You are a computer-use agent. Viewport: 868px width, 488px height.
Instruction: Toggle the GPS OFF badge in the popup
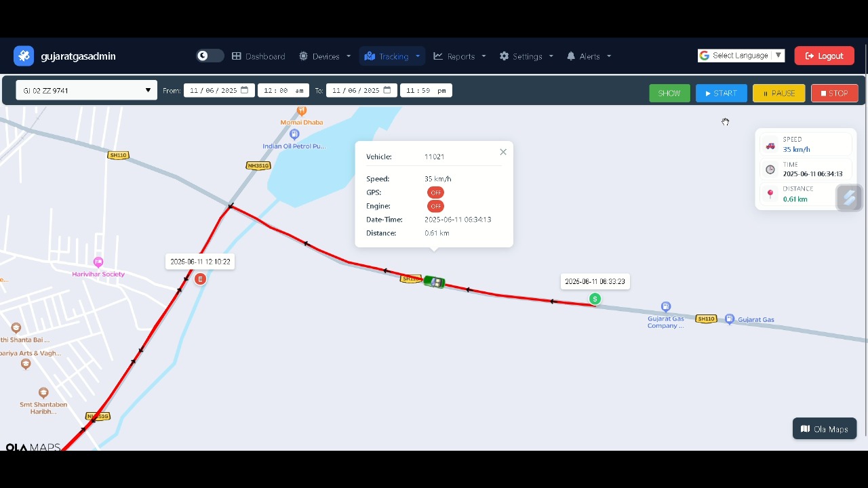point(435,192)
